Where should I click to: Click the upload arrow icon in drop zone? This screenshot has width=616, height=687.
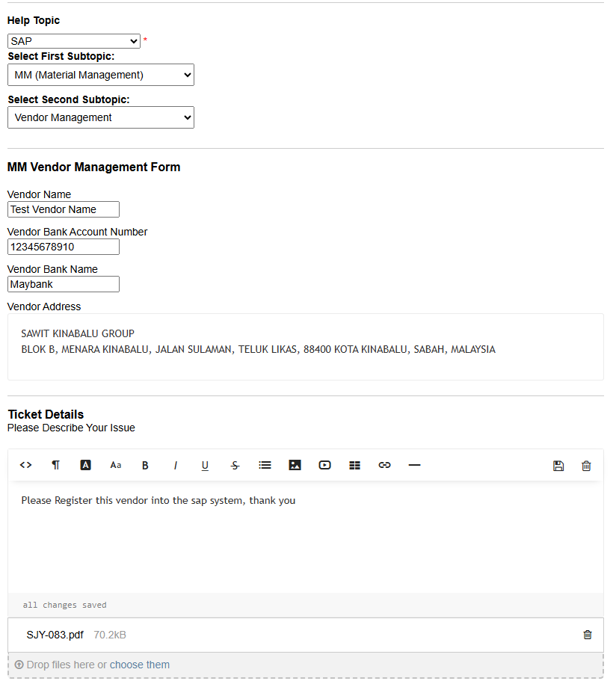point(19,665)
